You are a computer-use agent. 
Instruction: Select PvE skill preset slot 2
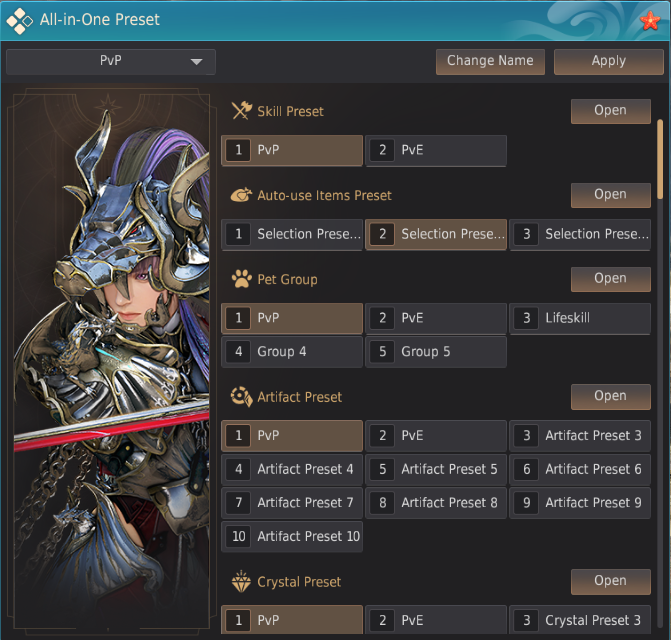click(x=436, y=151)
